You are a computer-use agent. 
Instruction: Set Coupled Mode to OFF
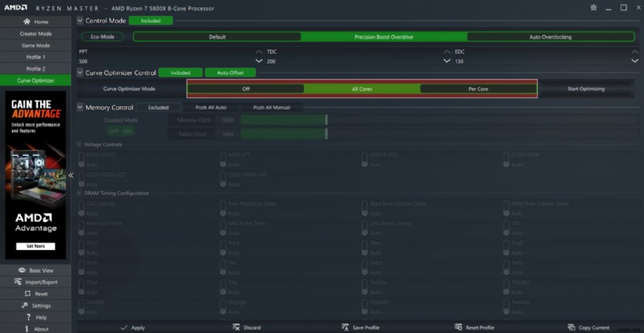(114, 131)
